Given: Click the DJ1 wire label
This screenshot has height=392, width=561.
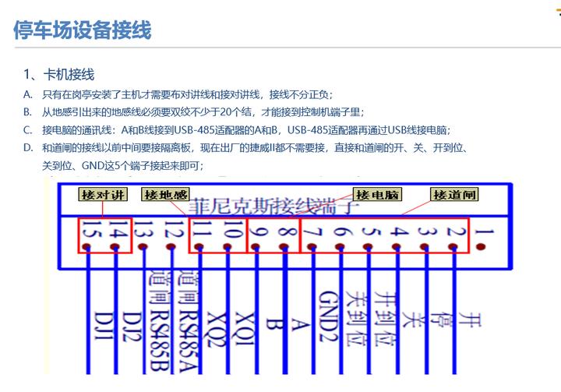Looking at the screenshot, I should click(104, 325).
